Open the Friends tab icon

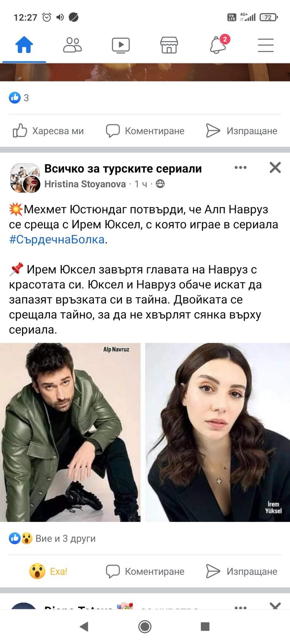[72, 45]
